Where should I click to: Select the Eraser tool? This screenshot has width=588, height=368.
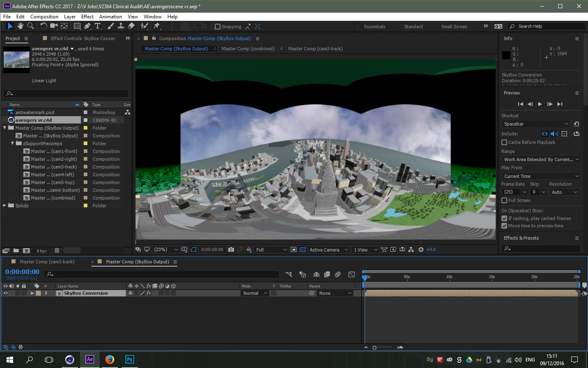coord(131,26)
